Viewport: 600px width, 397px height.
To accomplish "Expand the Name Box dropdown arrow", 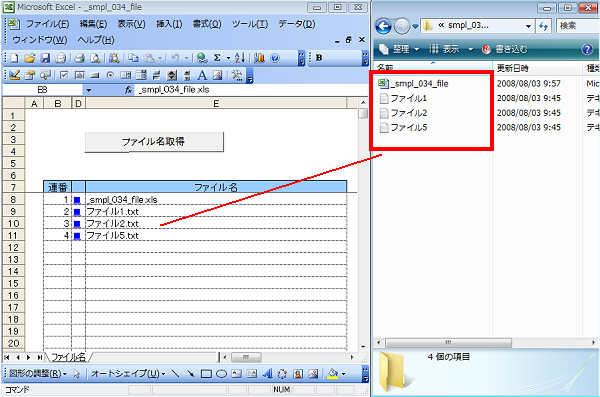I will (89, 90).
